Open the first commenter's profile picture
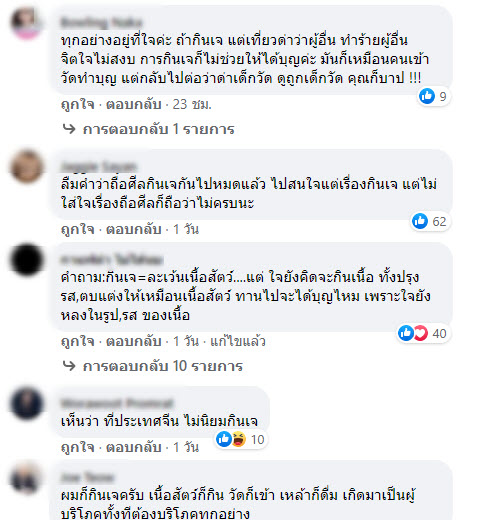 pos(27,23)
